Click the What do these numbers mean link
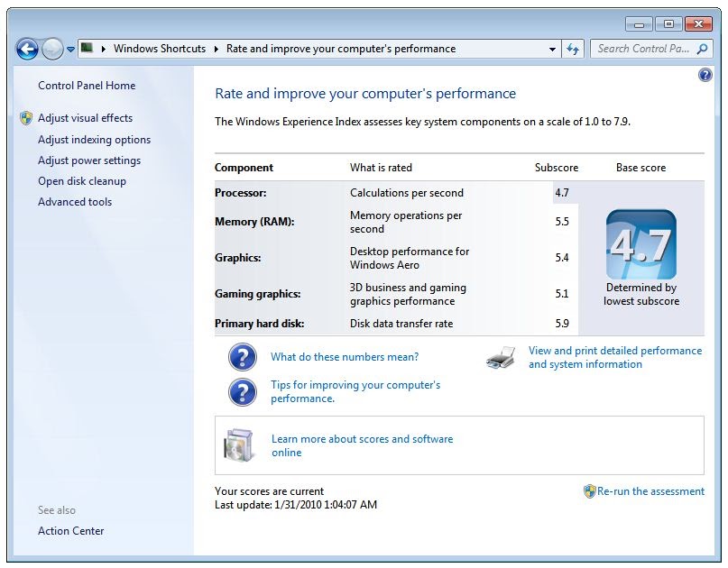The height and width of the screenshot is (568, 728). click(x=344, y=357)
